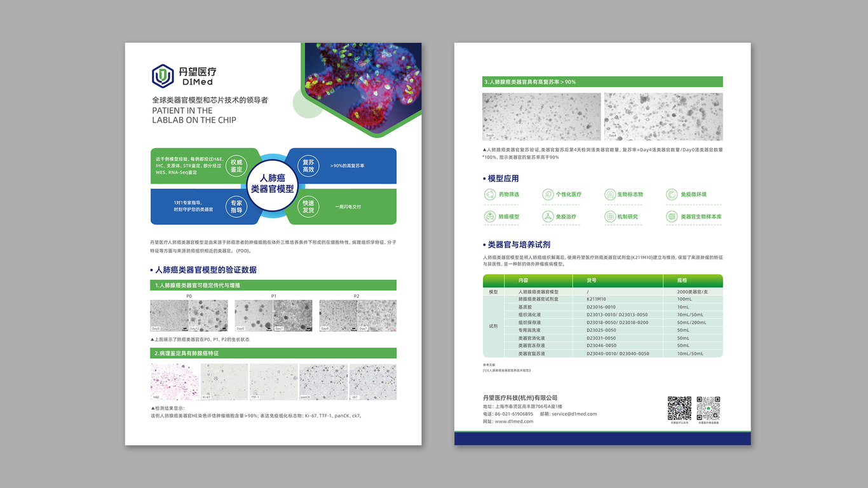Click the >90%的高复苏率 text

click(x=348, y=166)
